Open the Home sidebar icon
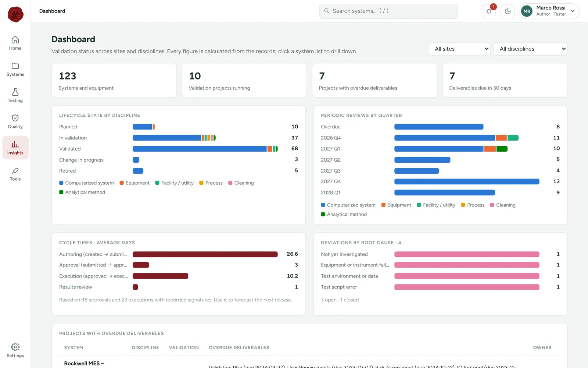The height and width of the screenshot is (368, 588). click(15, 40)
